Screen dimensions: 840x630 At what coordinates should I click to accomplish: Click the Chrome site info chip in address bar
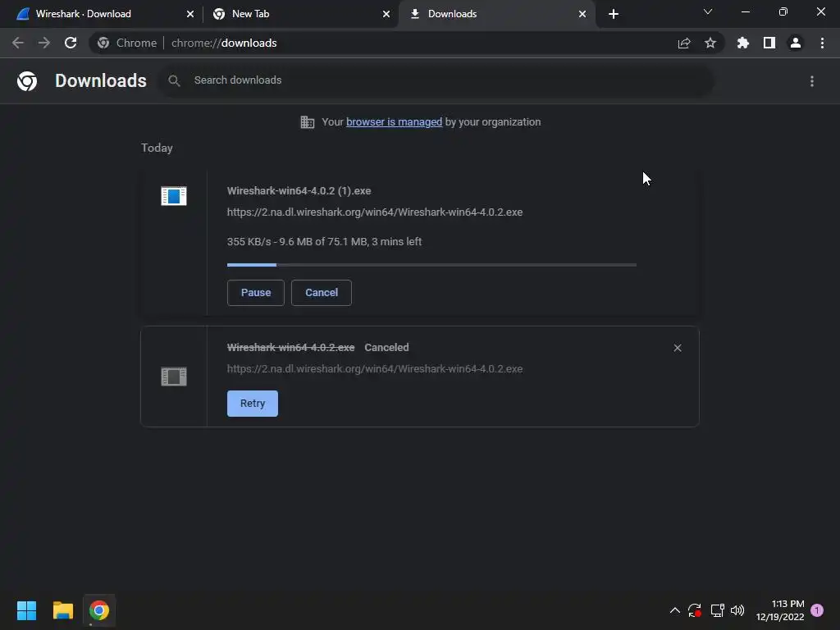(126, 43)
